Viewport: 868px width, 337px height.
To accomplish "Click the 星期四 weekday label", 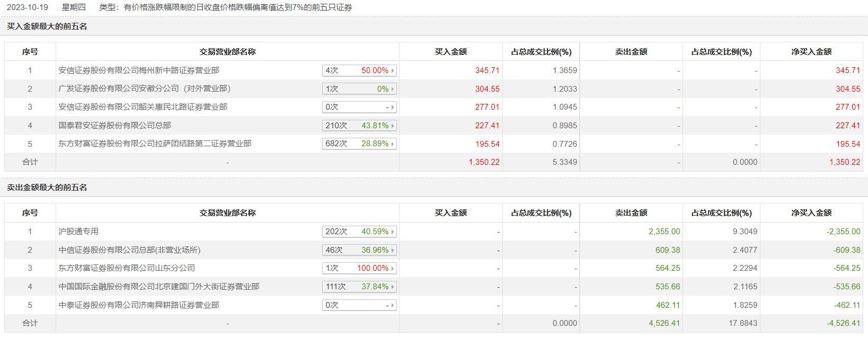I will (74, 7).
